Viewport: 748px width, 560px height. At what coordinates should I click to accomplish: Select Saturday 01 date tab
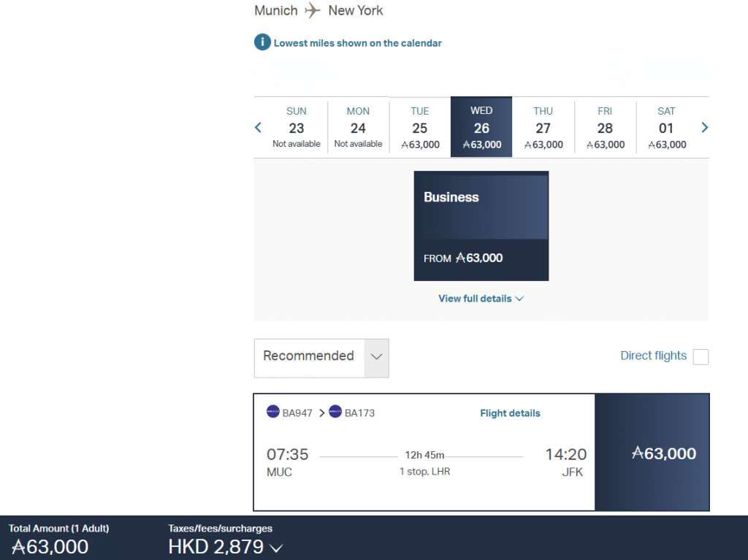666,128
